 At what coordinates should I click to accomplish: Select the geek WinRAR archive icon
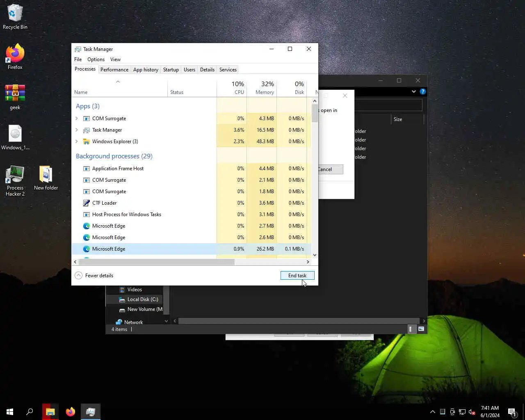point(15,97)
